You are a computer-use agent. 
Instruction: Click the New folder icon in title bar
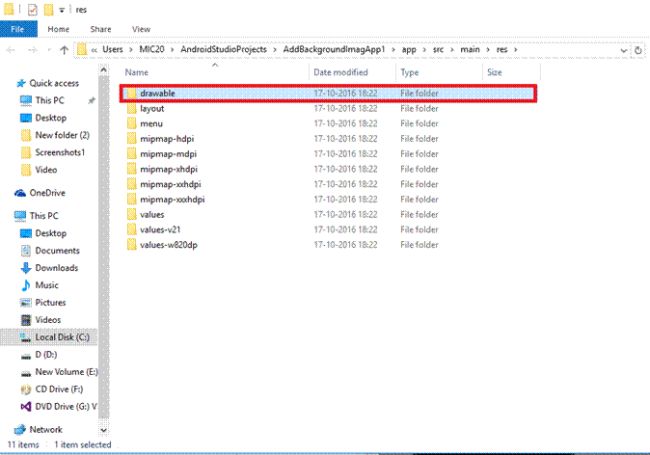click(x=49, y=10)
